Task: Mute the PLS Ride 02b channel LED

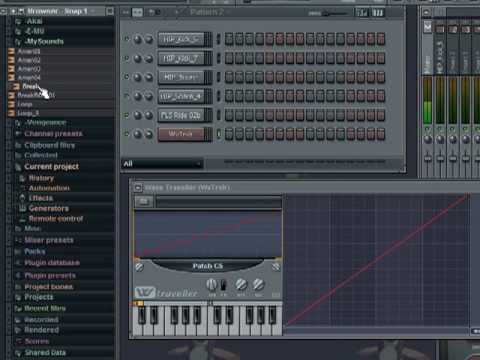Action: (x=126, y=115)
